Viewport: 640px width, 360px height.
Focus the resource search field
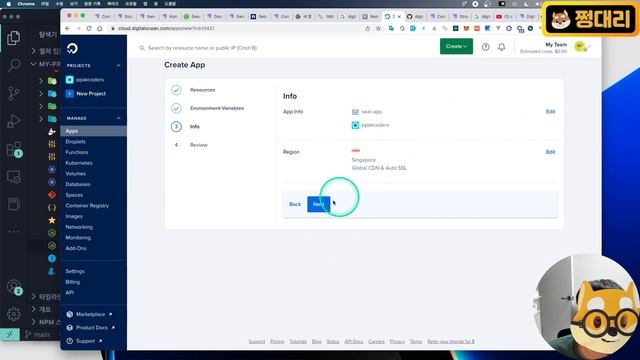[202, 48]
